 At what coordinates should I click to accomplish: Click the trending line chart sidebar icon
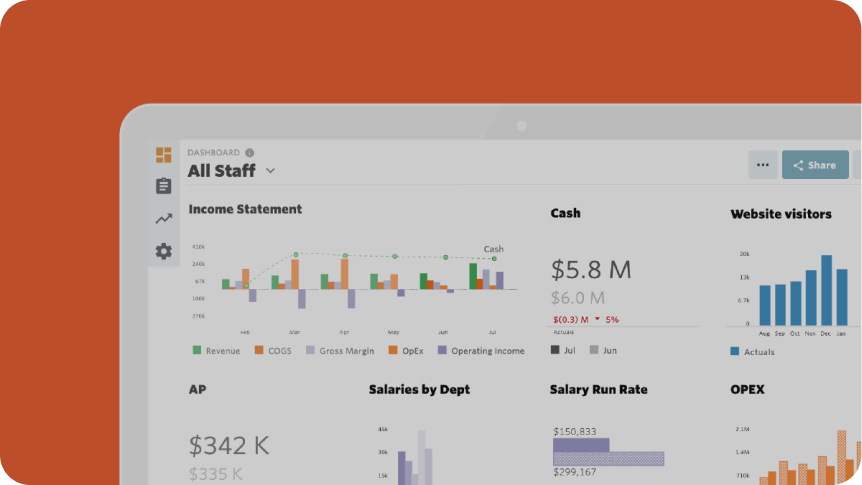point(164,219)
